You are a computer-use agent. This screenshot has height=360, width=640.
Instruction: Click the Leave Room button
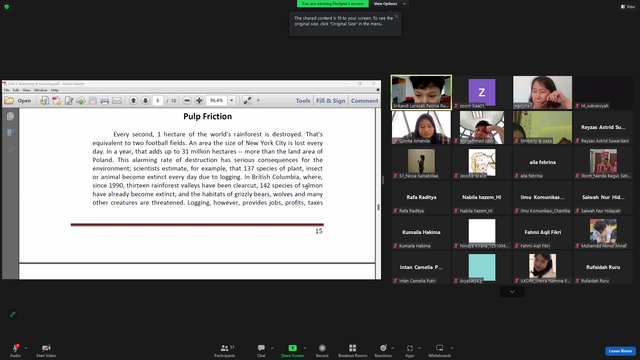(x=620, y=351)
